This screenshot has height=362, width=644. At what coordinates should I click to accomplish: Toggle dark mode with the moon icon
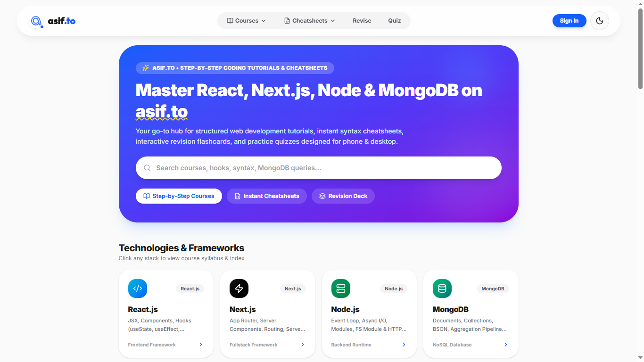tap(600, 21)
